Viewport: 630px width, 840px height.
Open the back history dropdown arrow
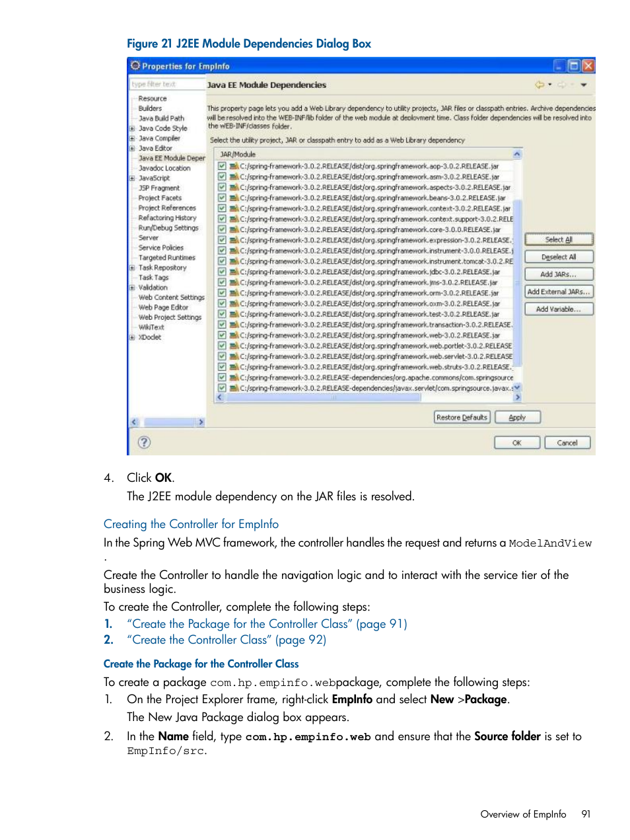point(550,85)
